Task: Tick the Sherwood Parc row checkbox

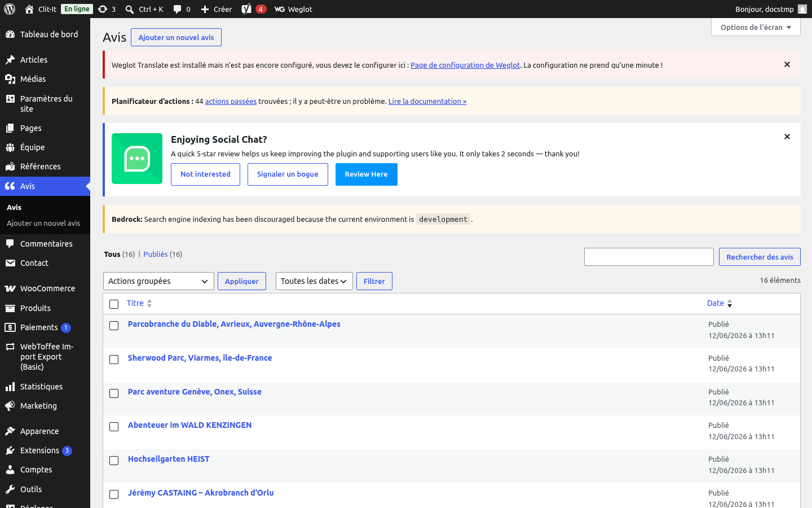Action: pyautogui.click(x=114, y=360)
